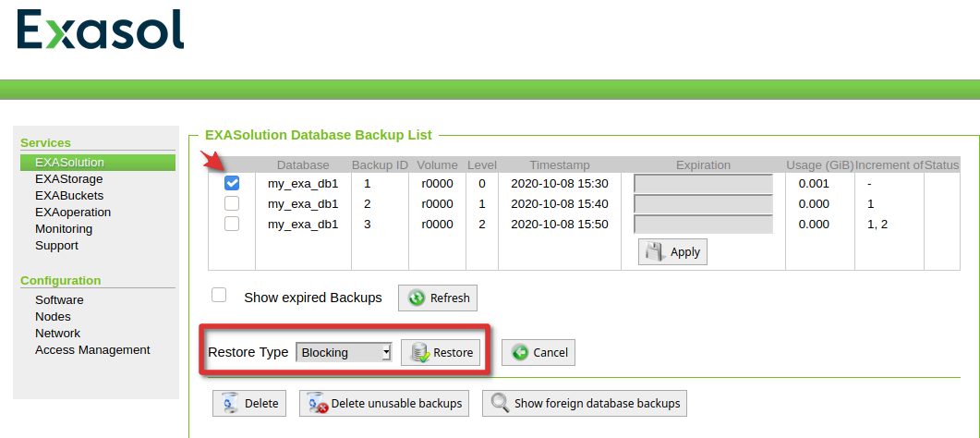
Task: Click timestamp 2020-10-08 15:50
Action: tap(560, 224)
